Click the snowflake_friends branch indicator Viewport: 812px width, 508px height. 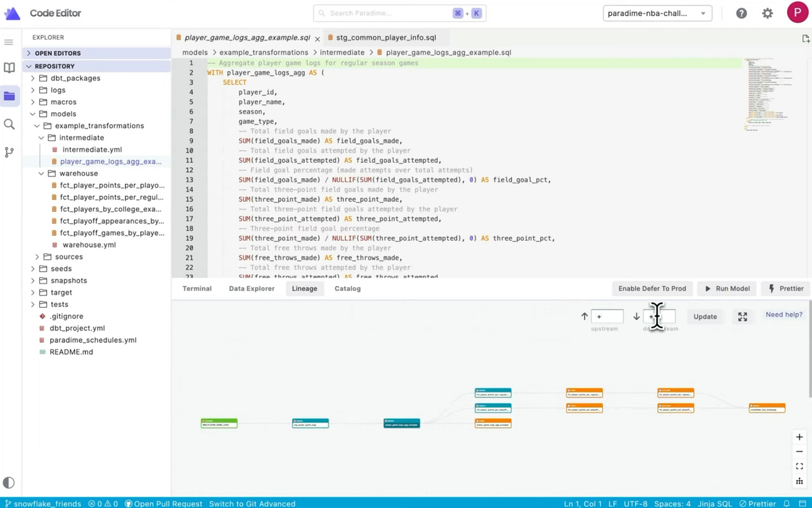tap(43, 504)
